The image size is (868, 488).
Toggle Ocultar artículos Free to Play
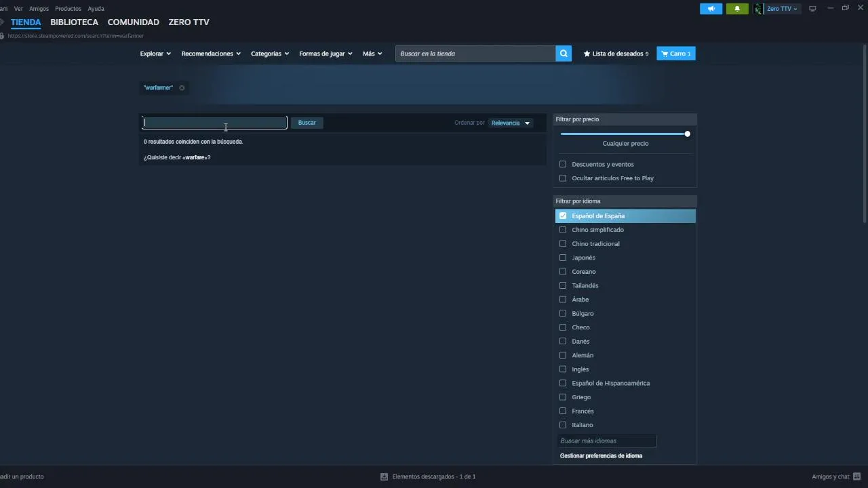point(563,178)
